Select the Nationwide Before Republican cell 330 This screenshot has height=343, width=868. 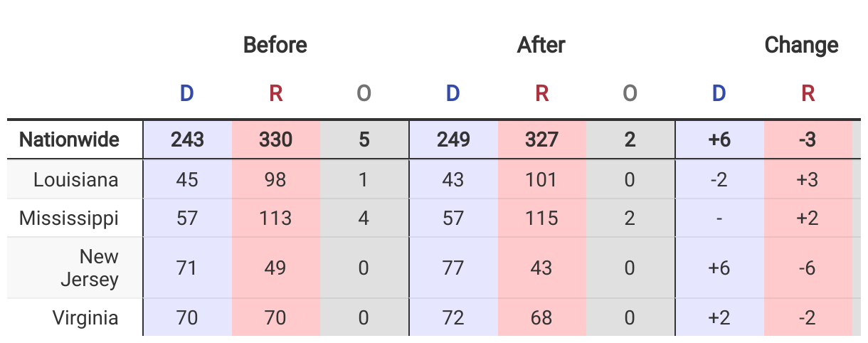(275, 139)
